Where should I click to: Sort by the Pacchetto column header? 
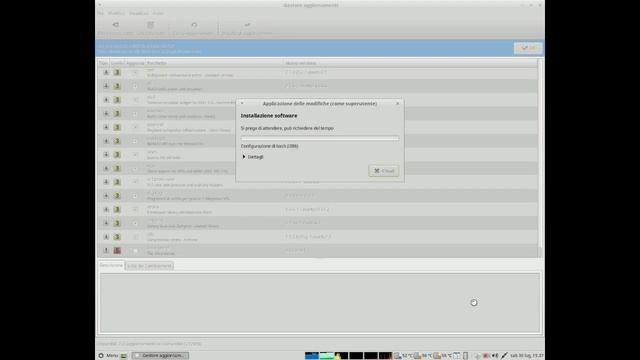(214, 63)
